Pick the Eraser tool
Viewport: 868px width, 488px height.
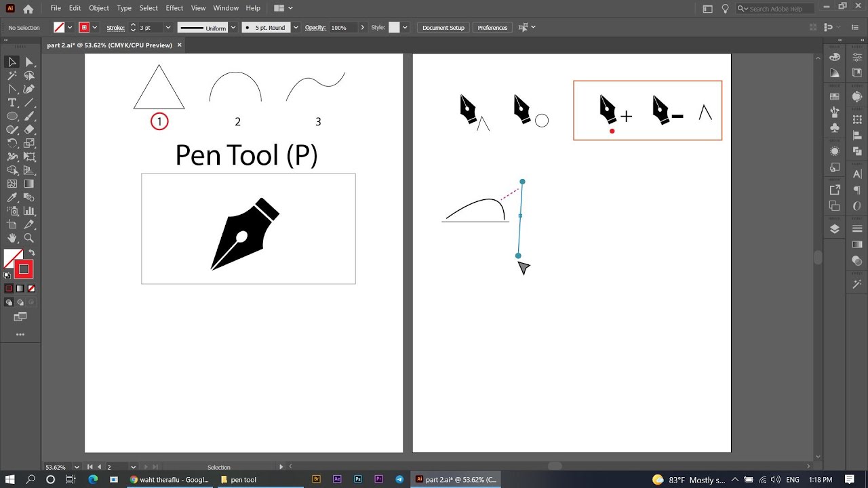pos(29,130)
